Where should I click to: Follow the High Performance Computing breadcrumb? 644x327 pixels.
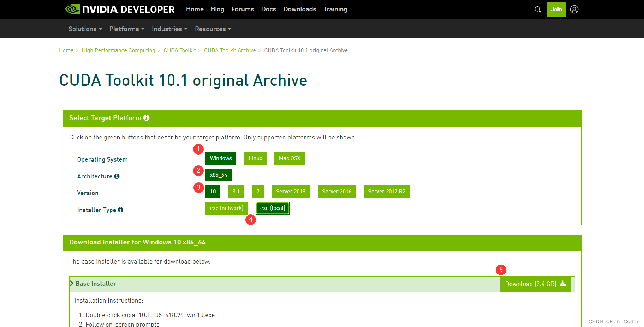118,50
